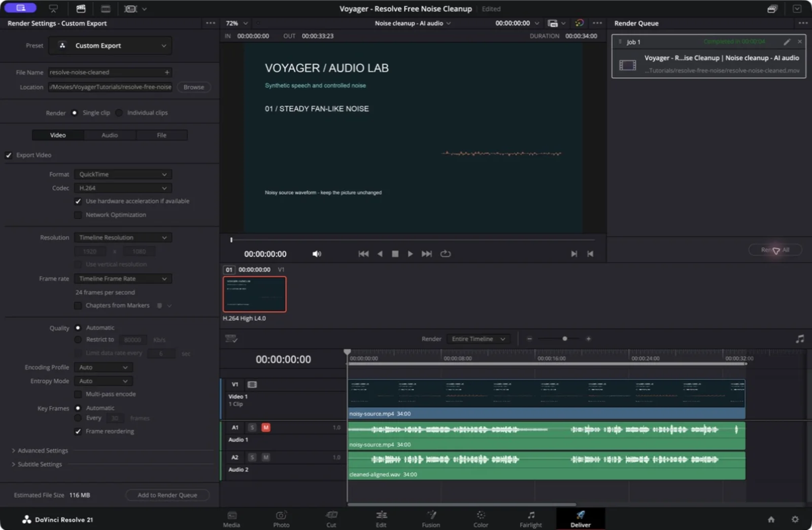Select Quality Restrict to radio button
812x530 pixels.
point(78,340)
